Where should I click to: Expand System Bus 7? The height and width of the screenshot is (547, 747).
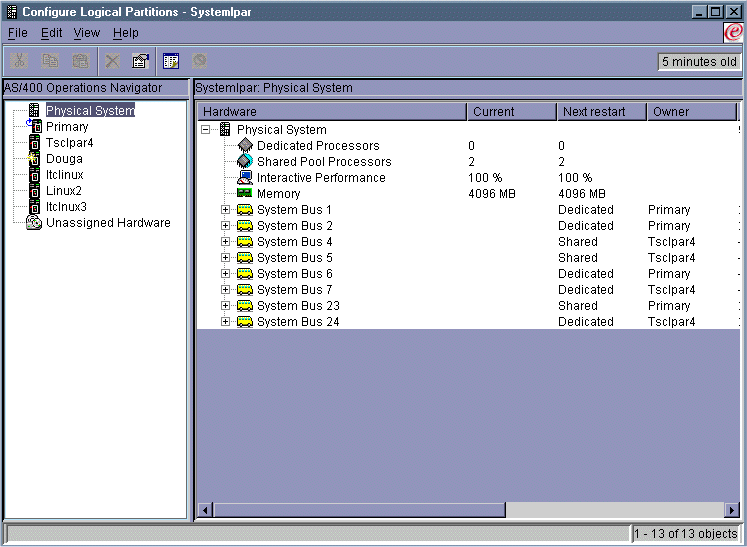point(225,290)
